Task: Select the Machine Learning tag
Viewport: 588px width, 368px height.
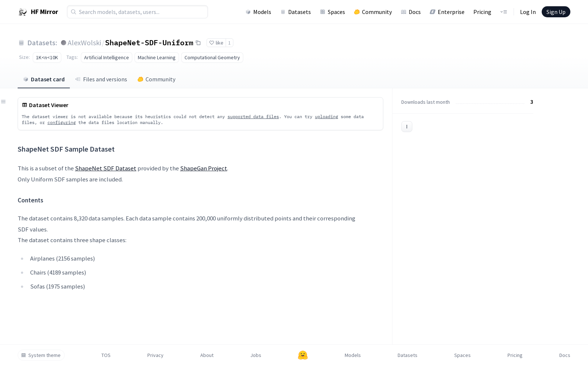Action: tap(157, 57)
